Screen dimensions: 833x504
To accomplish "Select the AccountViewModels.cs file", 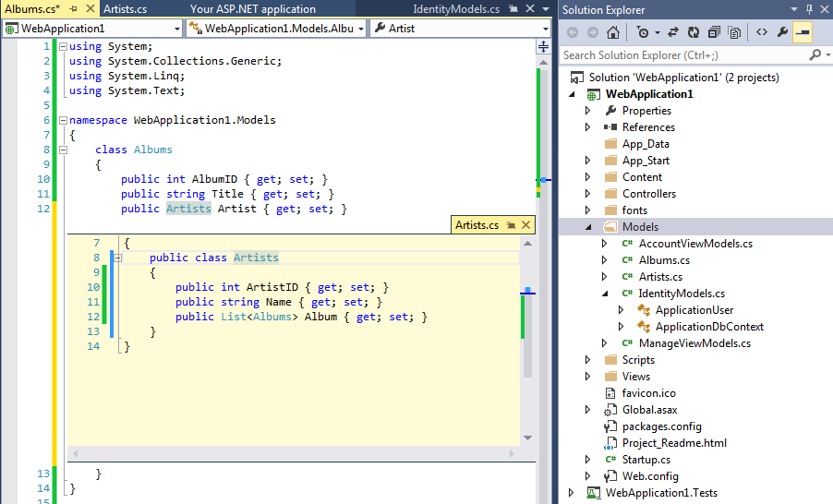I will tap(695, 244).
